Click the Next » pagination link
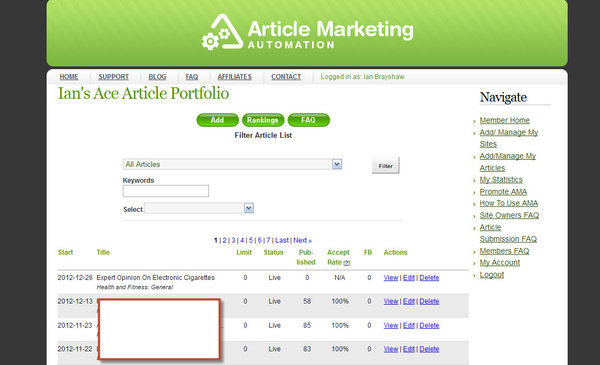 pyautogui.click(x=302, y=240)
